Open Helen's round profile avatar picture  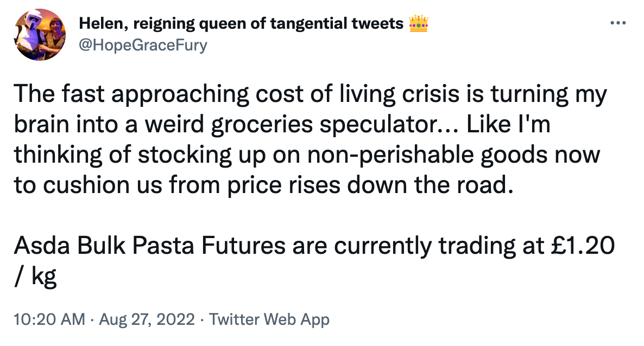(x=39, y=34)
